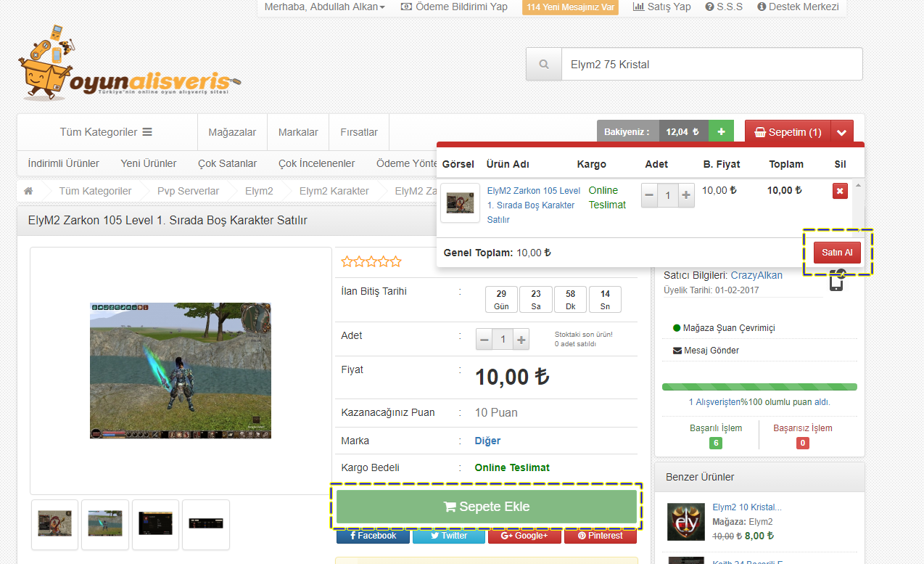Click the green seller rating progress bar
This screenshot has width=924, height=564.
point(759,387)
